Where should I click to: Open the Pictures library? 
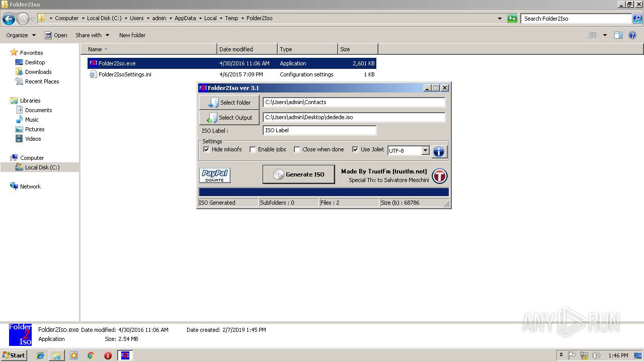coord(35,129)
